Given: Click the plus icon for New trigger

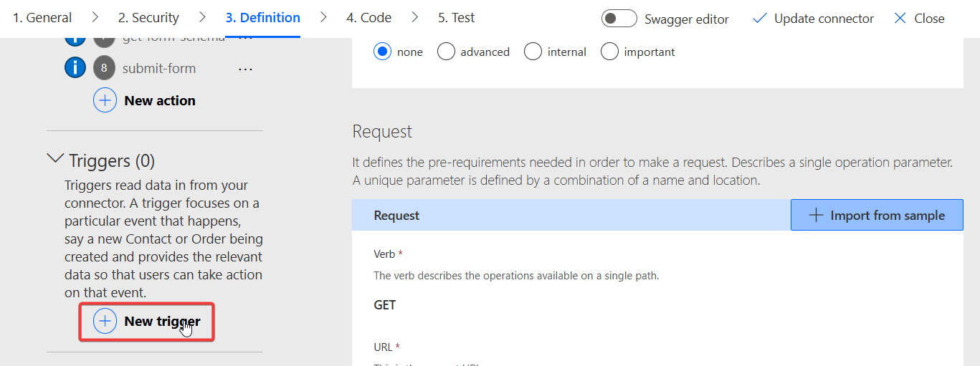Looking at the screenshot, I should pos(105,321).
